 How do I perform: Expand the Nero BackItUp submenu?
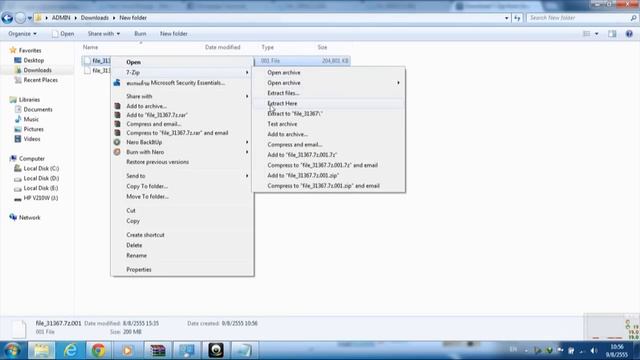[x=182, y=142]
